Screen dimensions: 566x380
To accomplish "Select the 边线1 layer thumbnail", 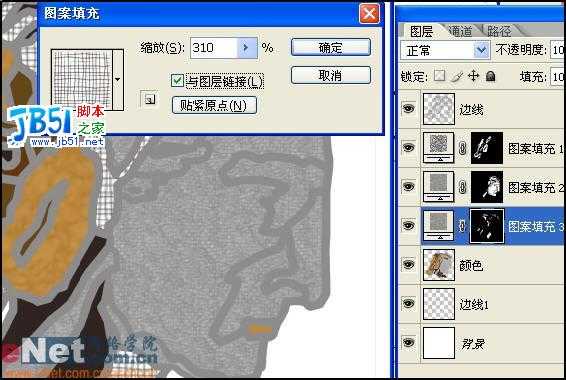I will 439,304.
